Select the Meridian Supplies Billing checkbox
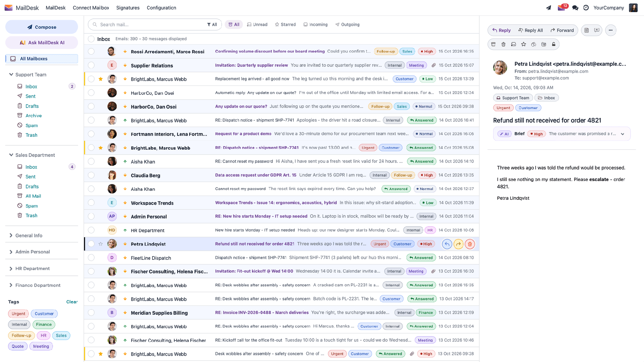The height and width of the screenshot is (362, 644). [x=91, y=313]
